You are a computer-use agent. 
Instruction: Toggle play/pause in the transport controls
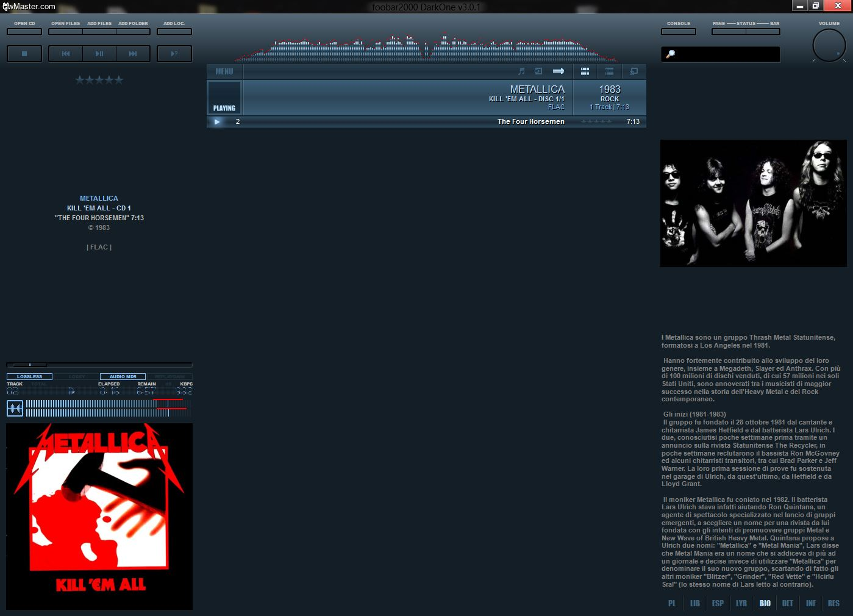[99, 54]
